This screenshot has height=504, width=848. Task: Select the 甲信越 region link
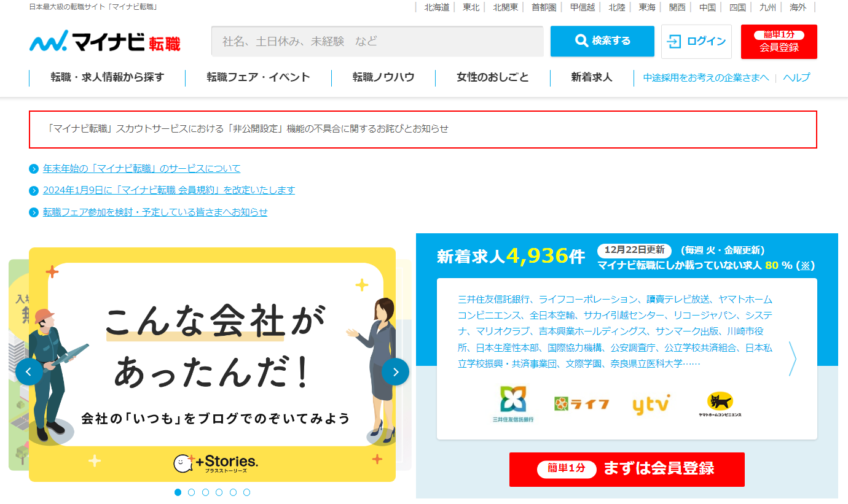pos(583,7)
